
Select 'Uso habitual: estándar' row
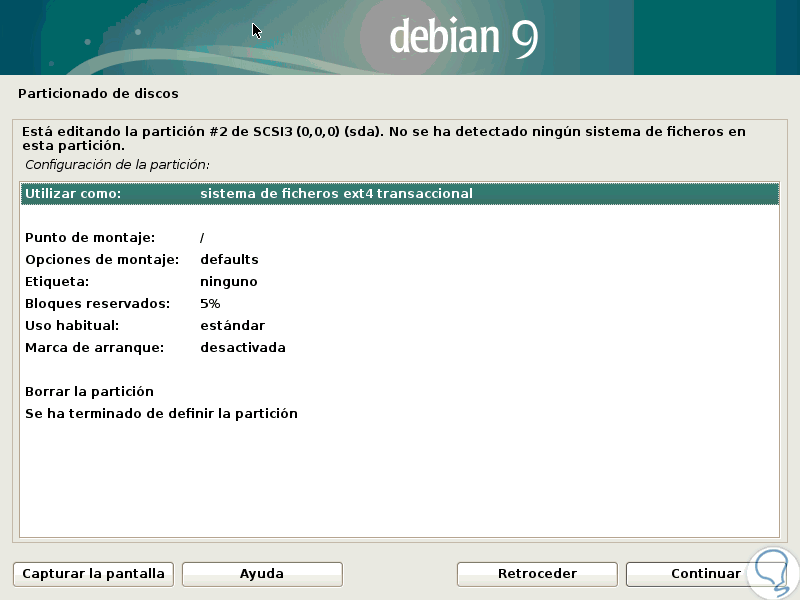click(x=399, y=326)
